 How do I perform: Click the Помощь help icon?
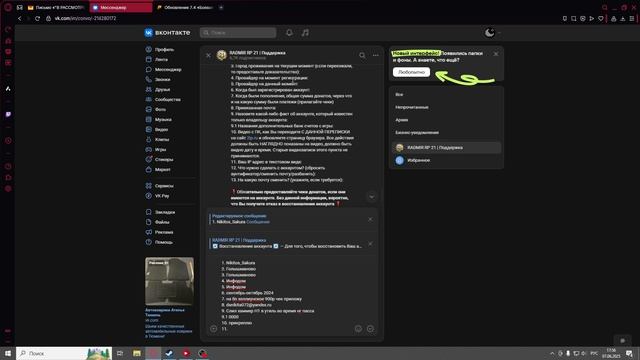(x=149, y=242)
